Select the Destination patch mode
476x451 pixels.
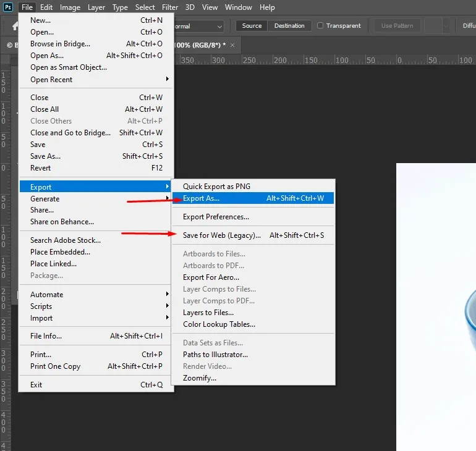(x=289, y=26)
